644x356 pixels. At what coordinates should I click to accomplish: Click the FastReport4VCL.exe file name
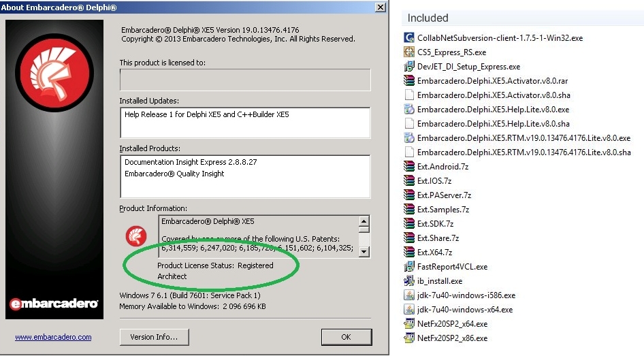coord(452,266)
